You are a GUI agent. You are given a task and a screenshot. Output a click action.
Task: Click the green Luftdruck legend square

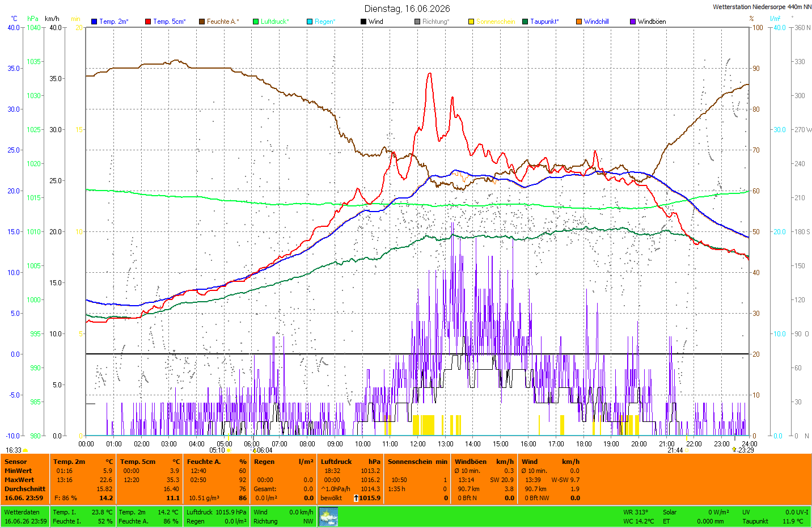pos(256,22)
